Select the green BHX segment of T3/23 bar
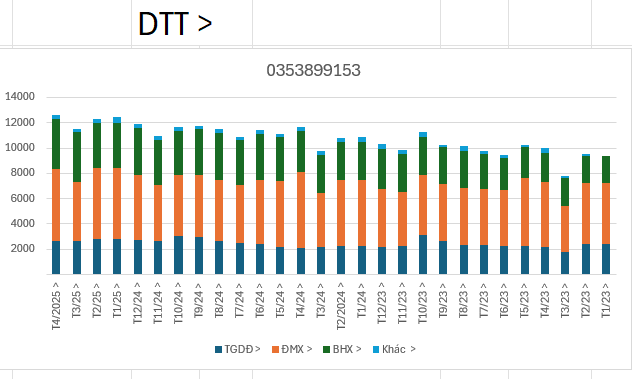The image size is (632, 379). [x=565, y=192]
